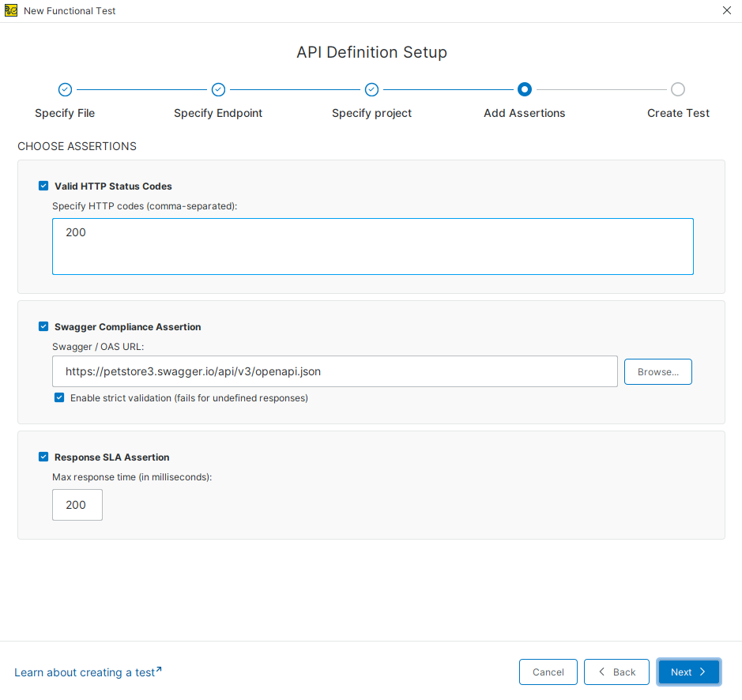Click the Add Assertions step indicator
Screen dimensions: 742x700
pos(525,89)
